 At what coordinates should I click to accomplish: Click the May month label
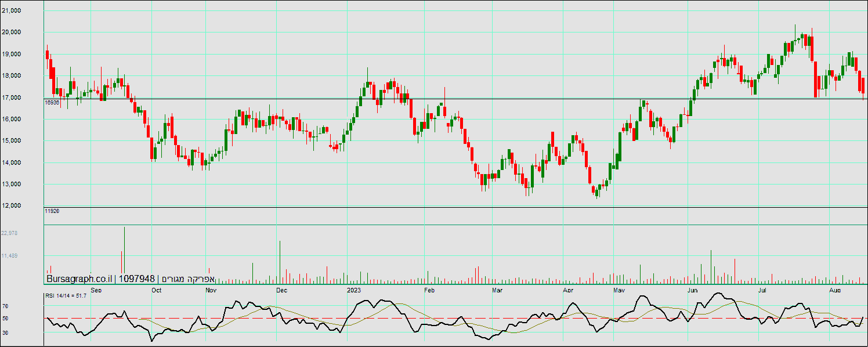[620, 289]
